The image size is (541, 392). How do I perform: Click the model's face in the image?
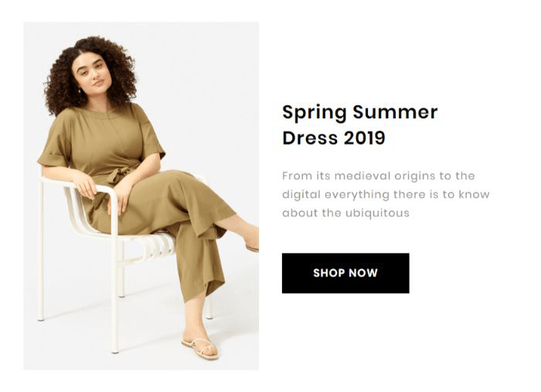(91, 74)
